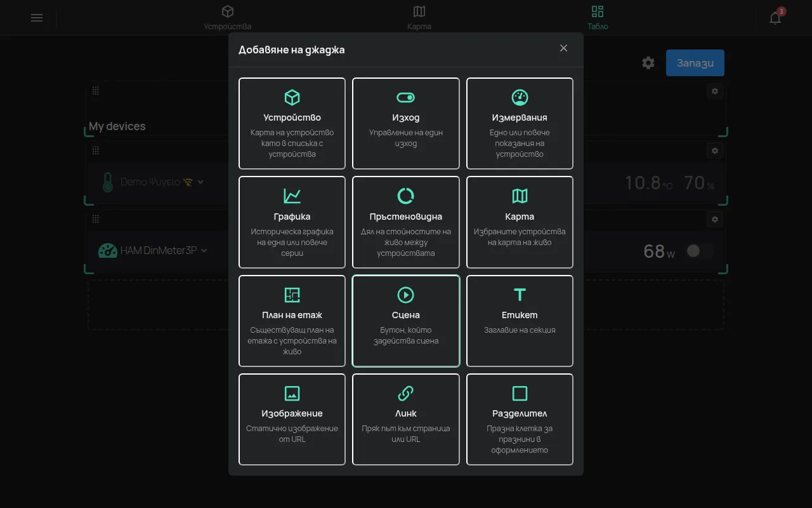Click the План на етаж floor plan icon
Screen dimensions: 812x508
[x=292, y=295]
